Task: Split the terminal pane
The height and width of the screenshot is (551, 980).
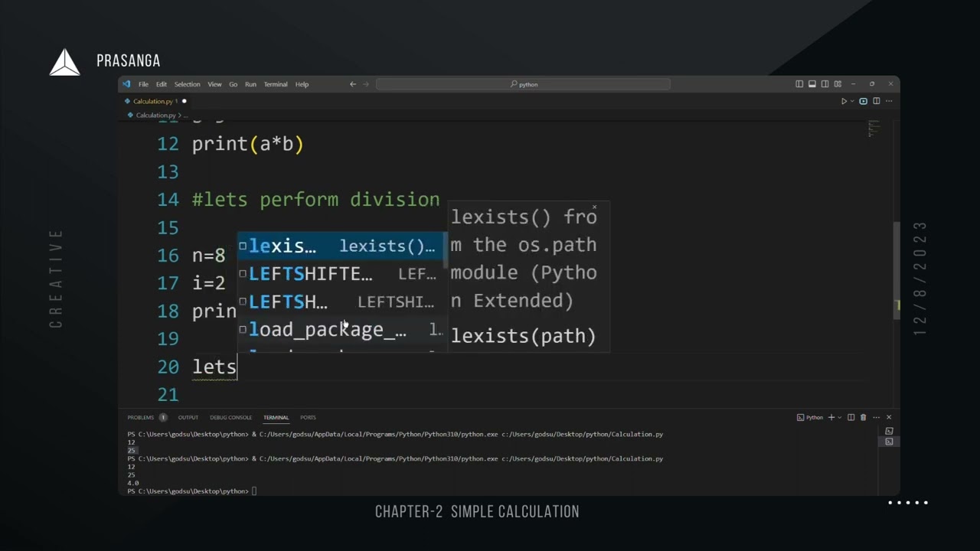Action: (851, 417)
